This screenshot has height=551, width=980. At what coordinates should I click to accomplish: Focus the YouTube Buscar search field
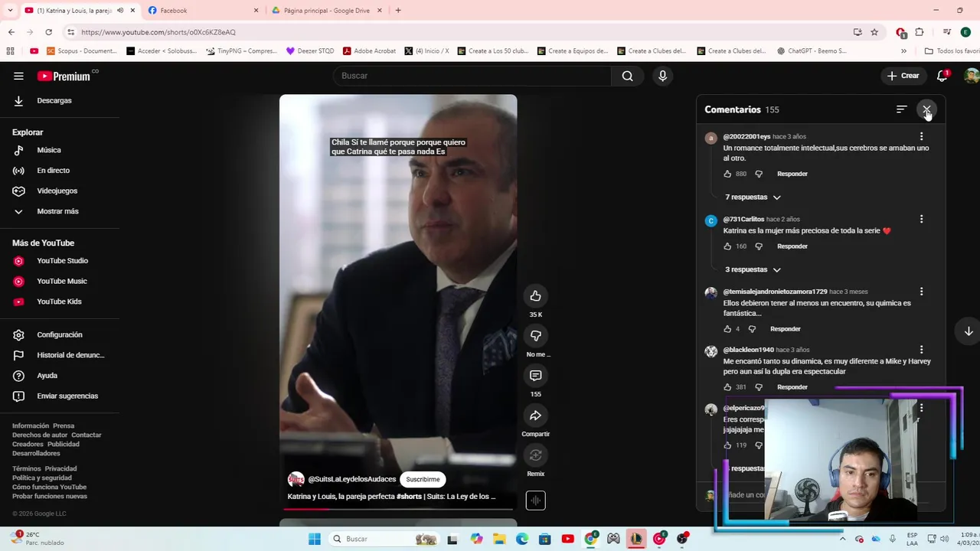472,76
